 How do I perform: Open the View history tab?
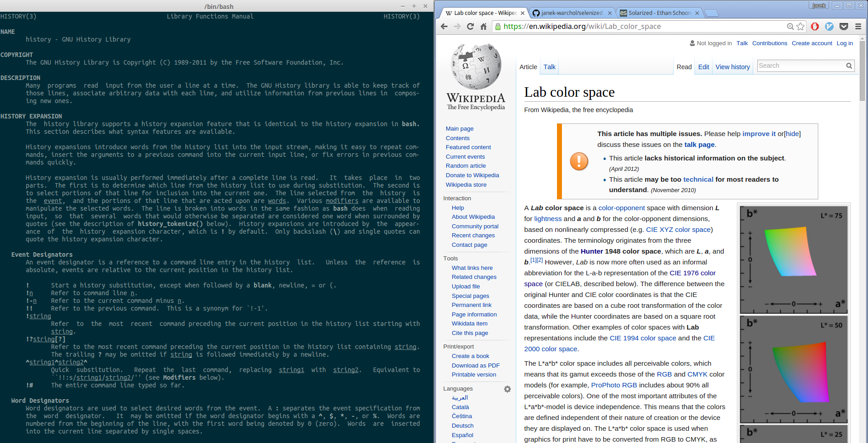[732, 67]
